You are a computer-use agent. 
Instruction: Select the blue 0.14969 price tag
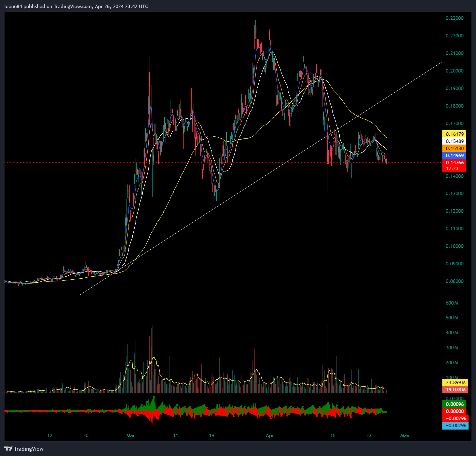point(454,155)
